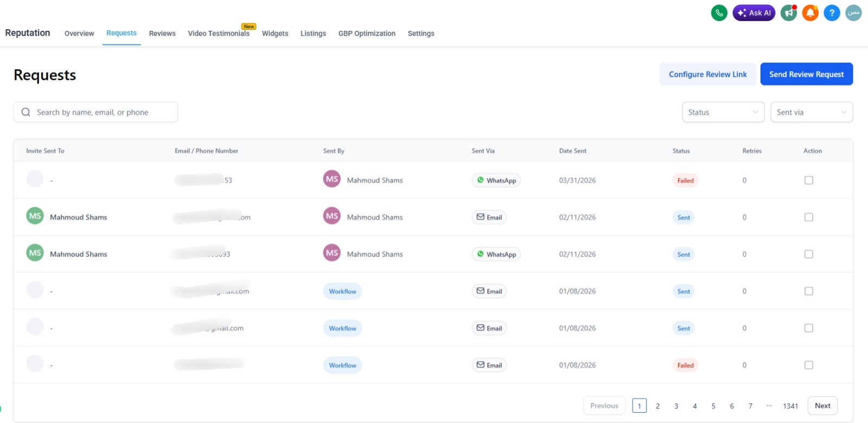Screen dimensions: 868x423
Task: Jump to page 5
Action: [x=713, y=406]
